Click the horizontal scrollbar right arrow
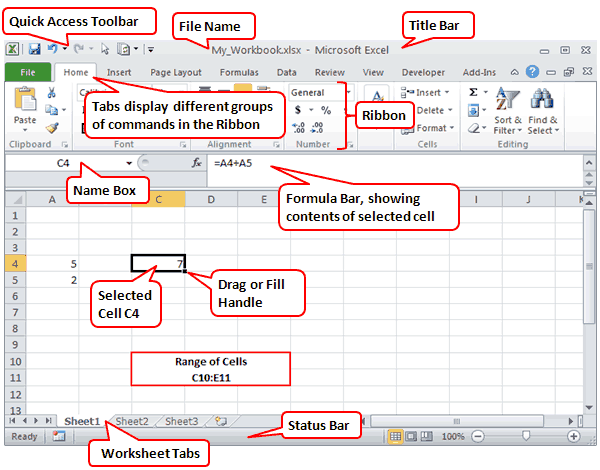Screen dimensions: 600x470 click(571, 421)
